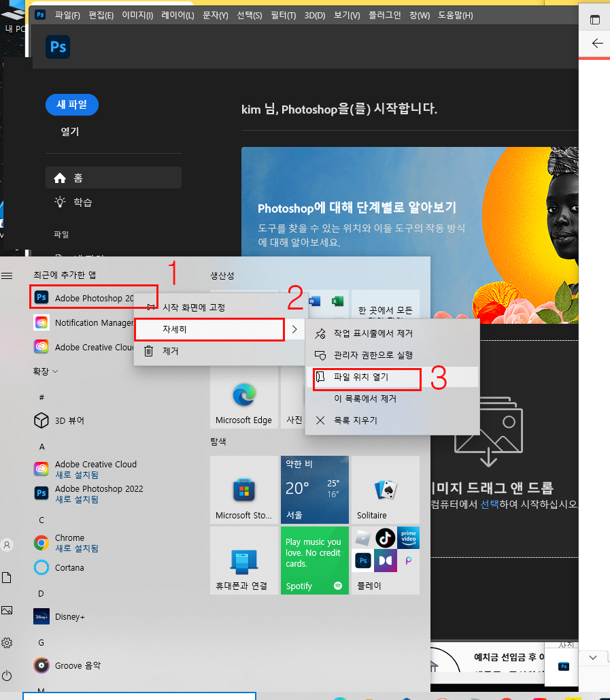Open Start menu hamburger icon
The image size is (610, 700).
pyautogui.click(x=7, y=276)
